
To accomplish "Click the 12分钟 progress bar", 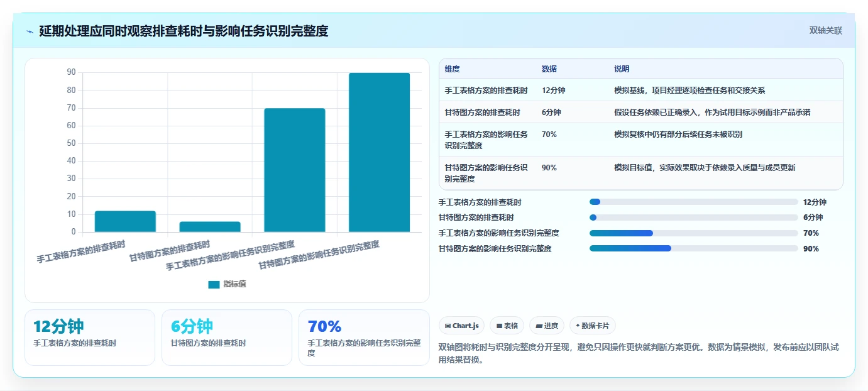I will pyautogui.click(x=694, y=202).
